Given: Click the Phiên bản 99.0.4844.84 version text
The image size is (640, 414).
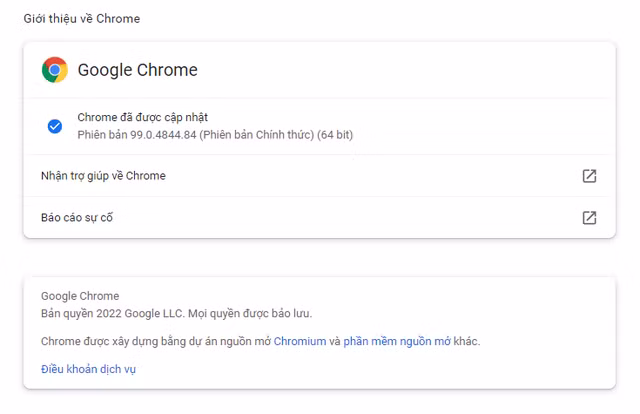Looking at the screenshot, I should click(215, 135).
